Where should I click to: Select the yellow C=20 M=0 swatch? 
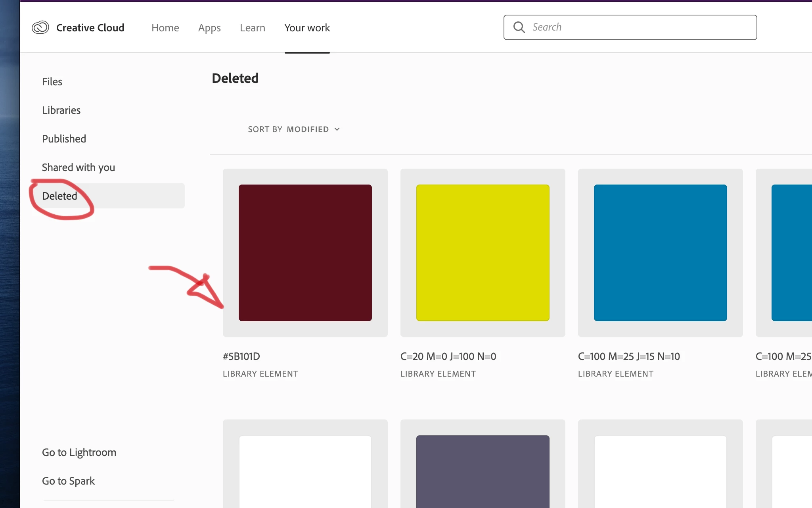coord(483,253)
